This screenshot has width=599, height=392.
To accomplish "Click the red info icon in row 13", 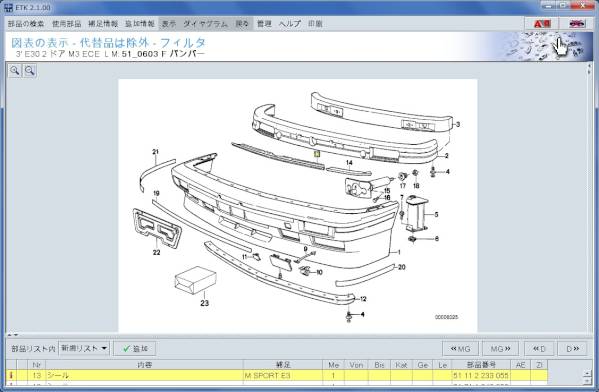I will 11,376.
